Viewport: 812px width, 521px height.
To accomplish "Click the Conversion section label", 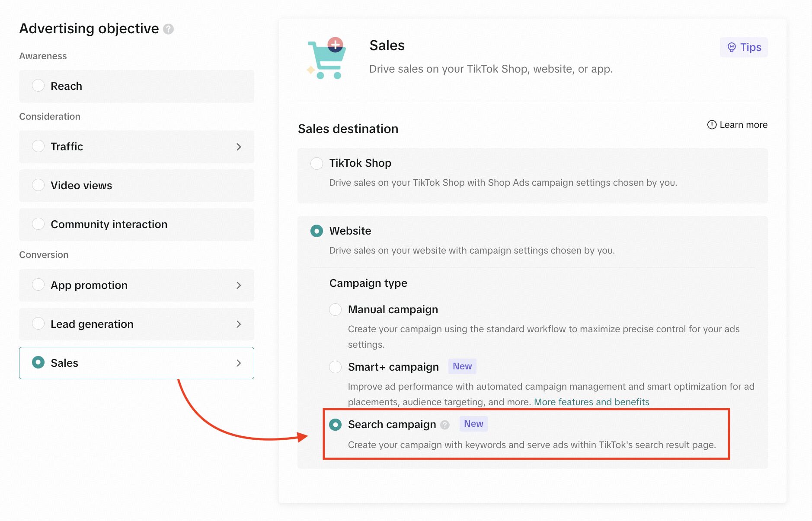I will click(x=44, y=255).
